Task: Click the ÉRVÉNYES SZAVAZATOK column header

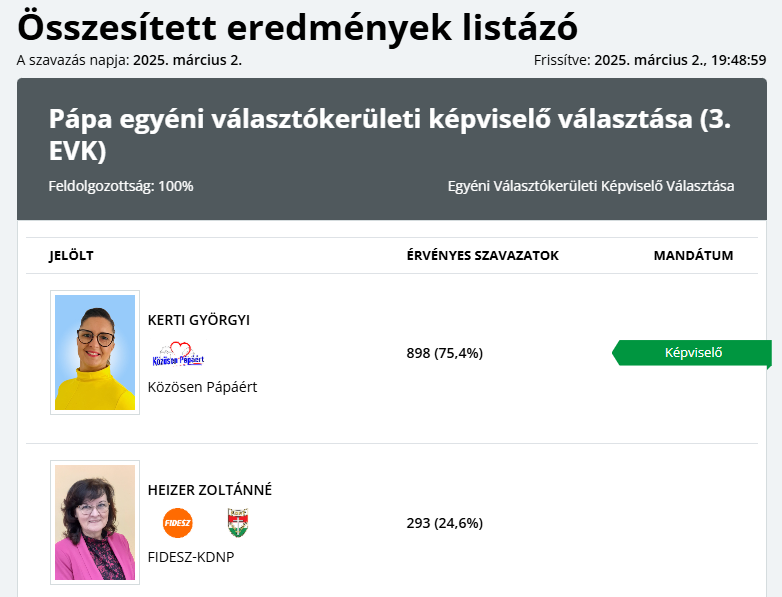Action: click(482, 255)
